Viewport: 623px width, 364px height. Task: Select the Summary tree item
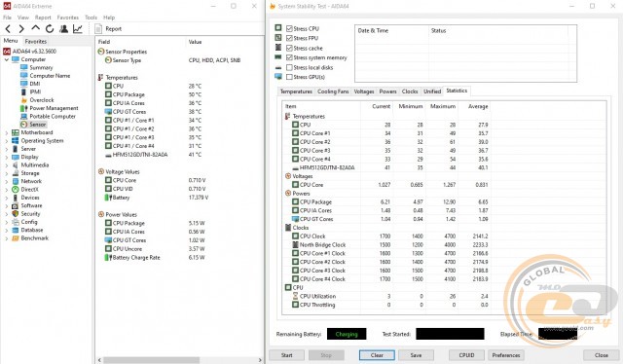[x=41, y=67]
